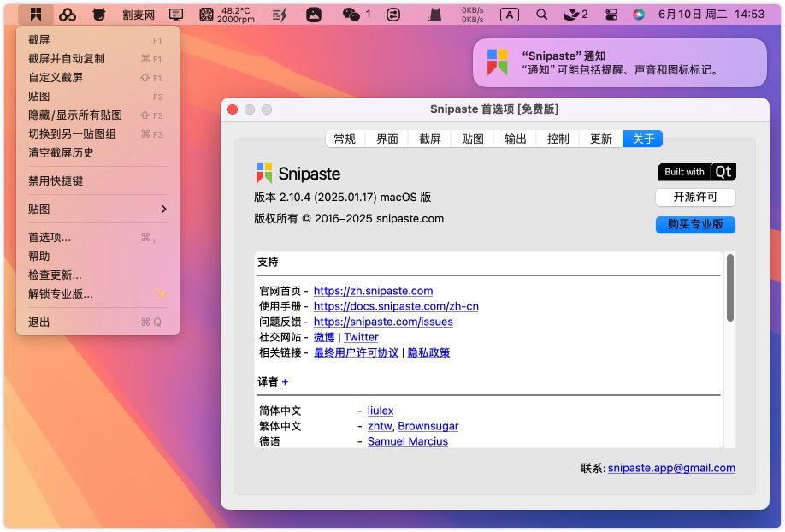Open the 控制 preferences tab

tap(558, 139)
